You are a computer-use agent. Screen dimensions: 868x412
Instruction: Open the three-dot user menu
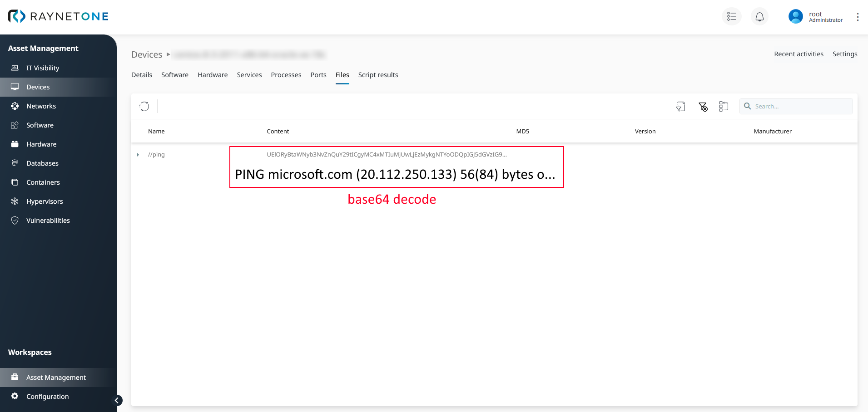(x=858, y=17)
